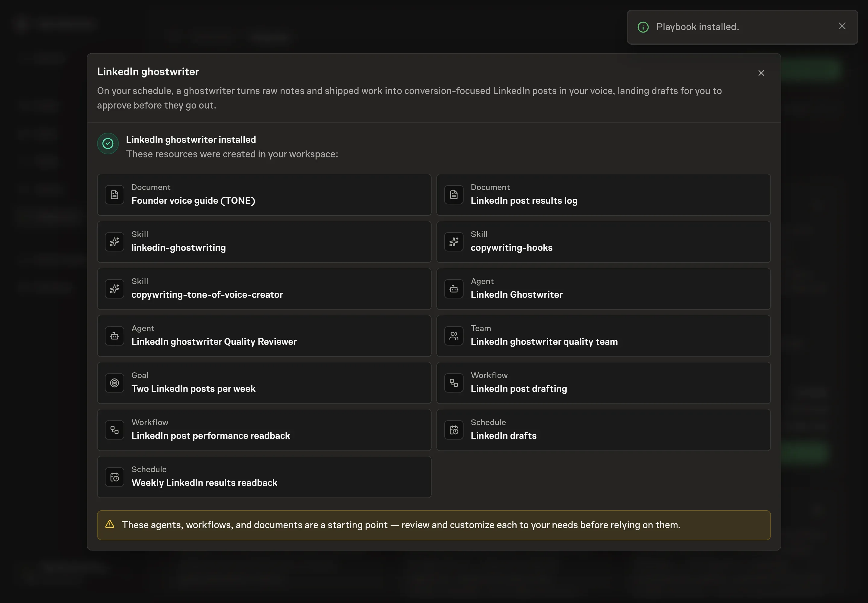This screenshot has width=868, height=603.
Task: Open LinkedIn post drafting workflow
Action: point(603,383)
